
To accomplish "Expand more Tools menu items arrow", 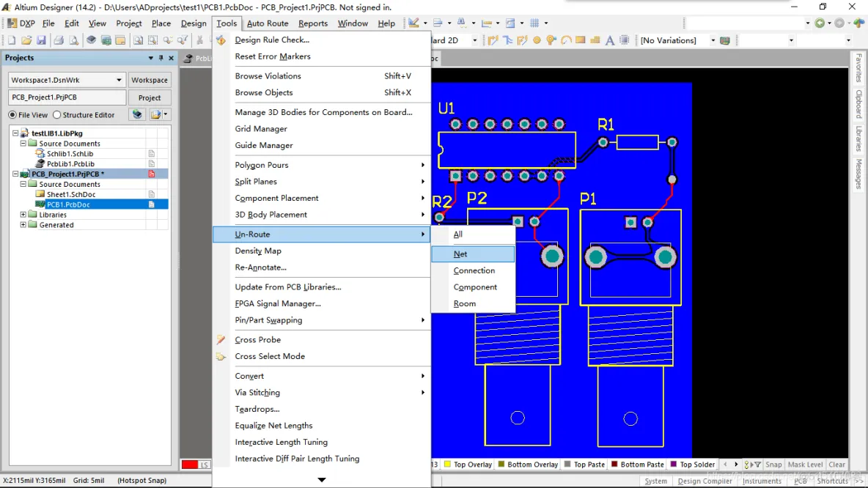I will (x=322, y=480).
